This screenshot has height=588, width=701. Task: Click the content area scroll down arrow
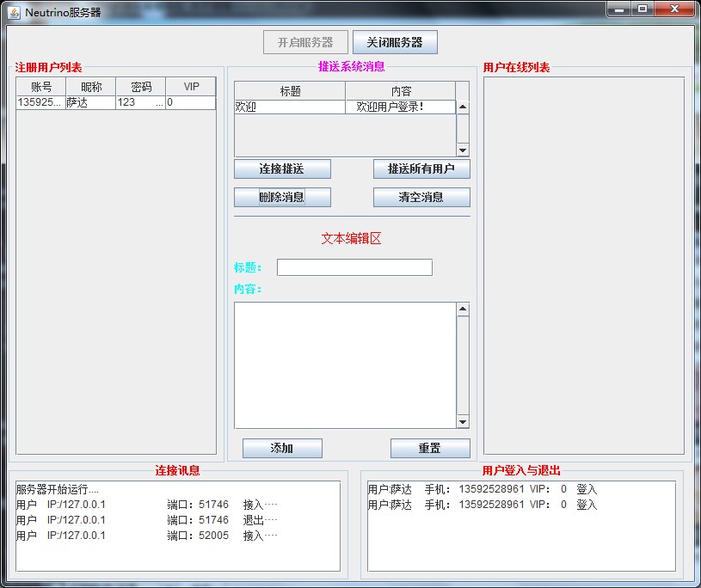[463, 422]
